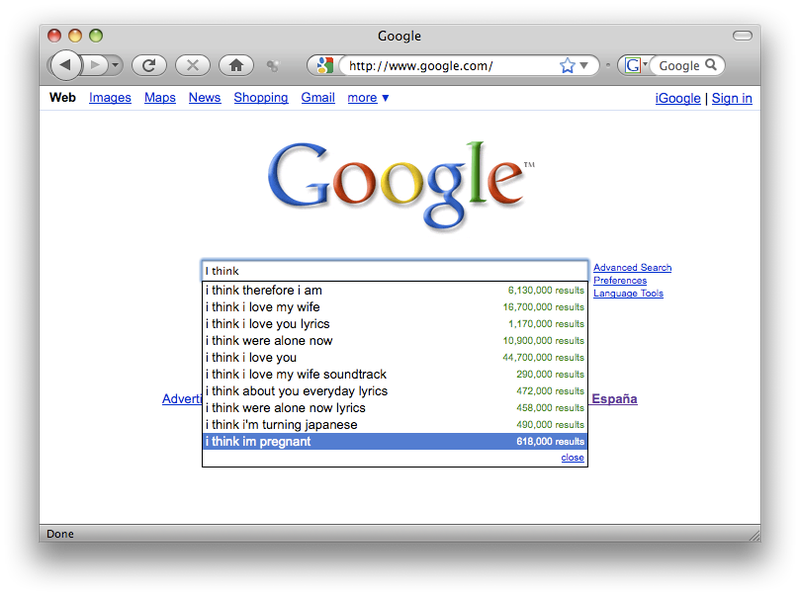
Task: Click the Google logo
Action: click(401, 185)
